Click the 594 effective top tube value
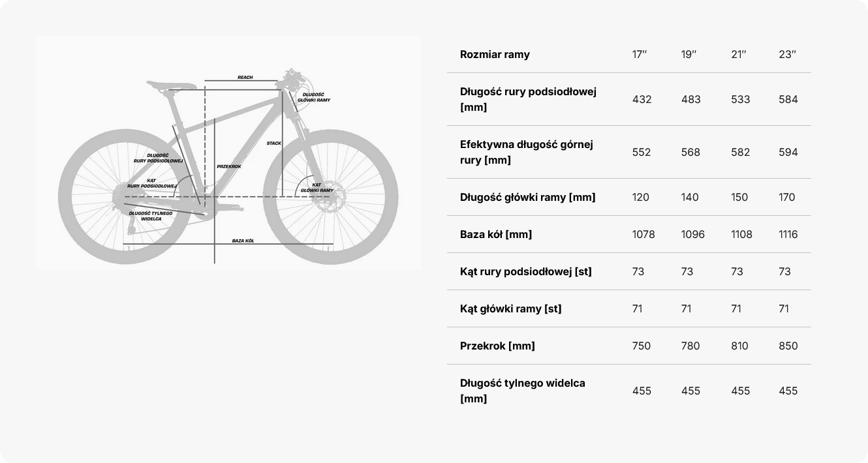 (x=788, y=152)
